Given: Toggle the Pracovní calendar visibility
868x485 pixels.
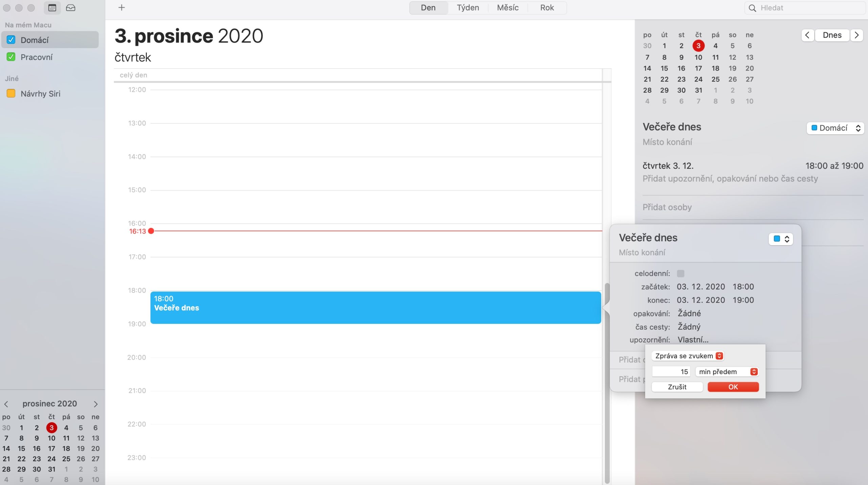Looking at the screenshot, I should click(11, 57).
